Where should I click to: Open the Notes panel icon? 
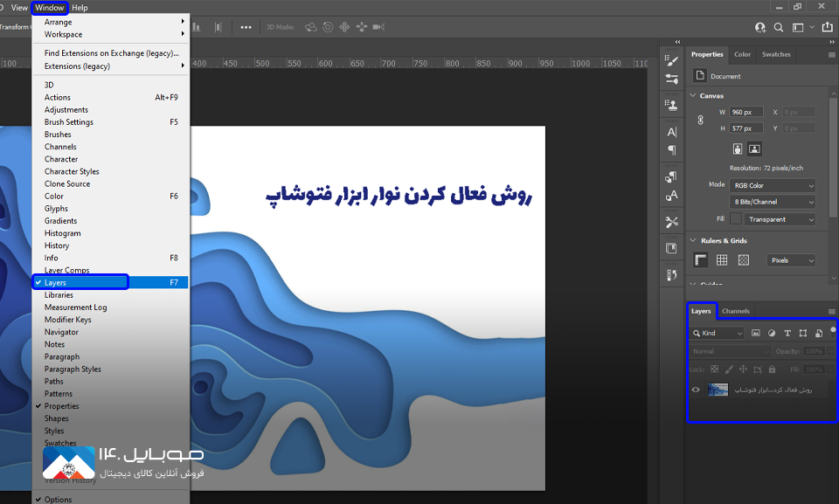[x=671, y=248]
